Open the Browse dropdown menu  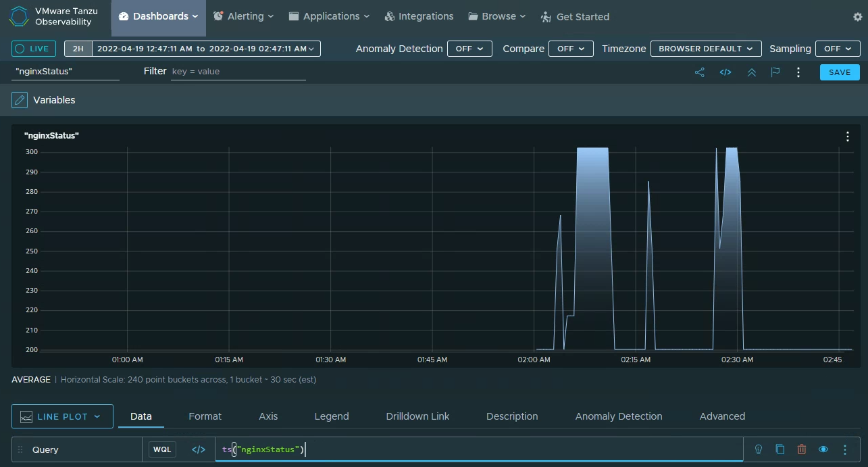496,16
